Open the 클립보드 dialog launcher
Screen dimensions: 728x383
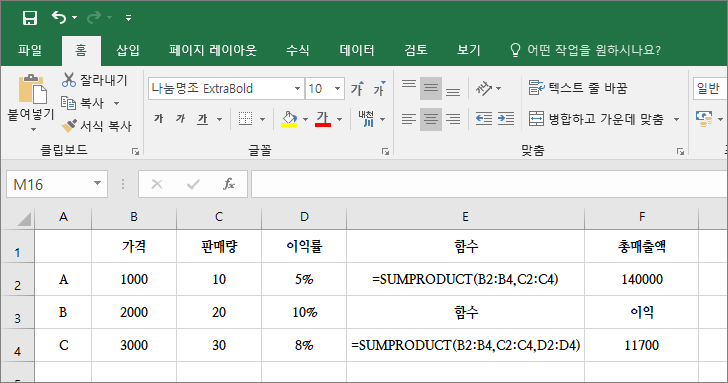coord(135,151)
